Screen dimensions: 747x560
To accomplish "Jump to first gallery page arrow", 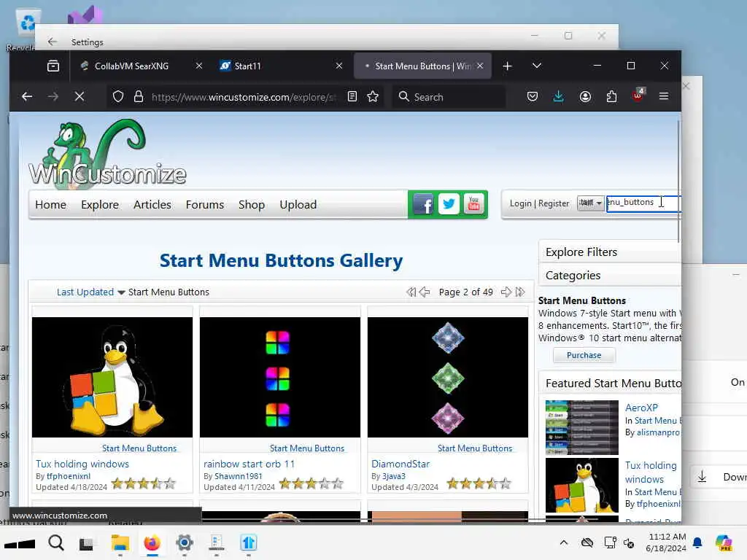I will point(411,292).
